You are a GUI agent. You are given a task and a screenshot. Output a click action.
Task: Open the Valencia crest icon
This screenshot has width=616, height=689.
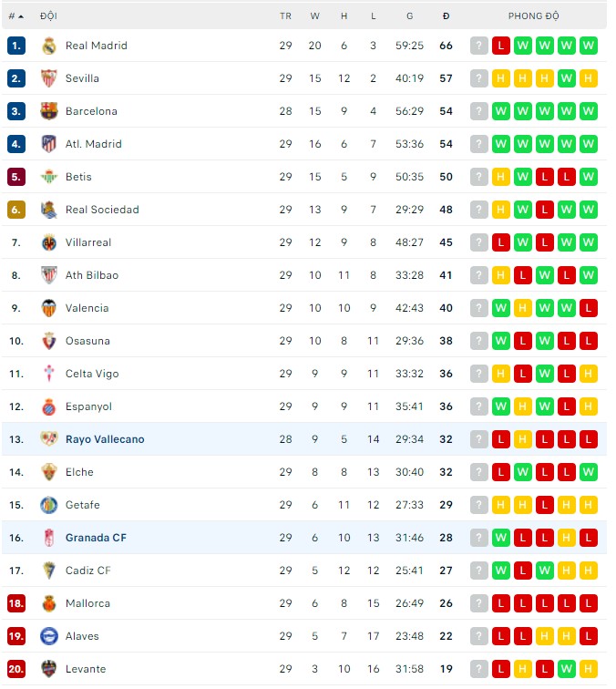[49, 308]
